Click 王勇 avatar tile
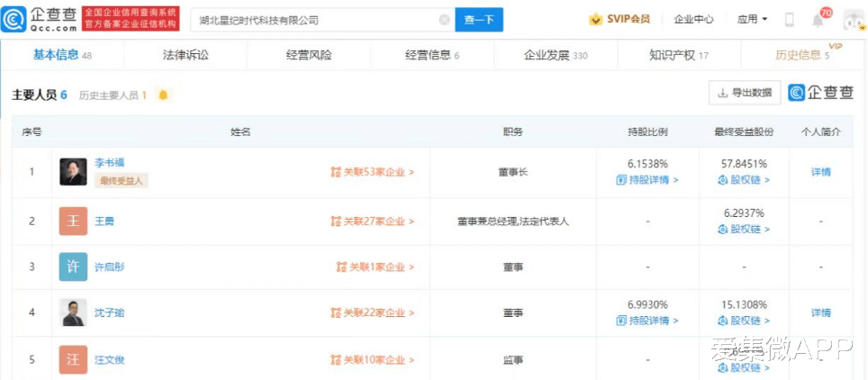This screenshot has width=868, height=380. (73, 221)
